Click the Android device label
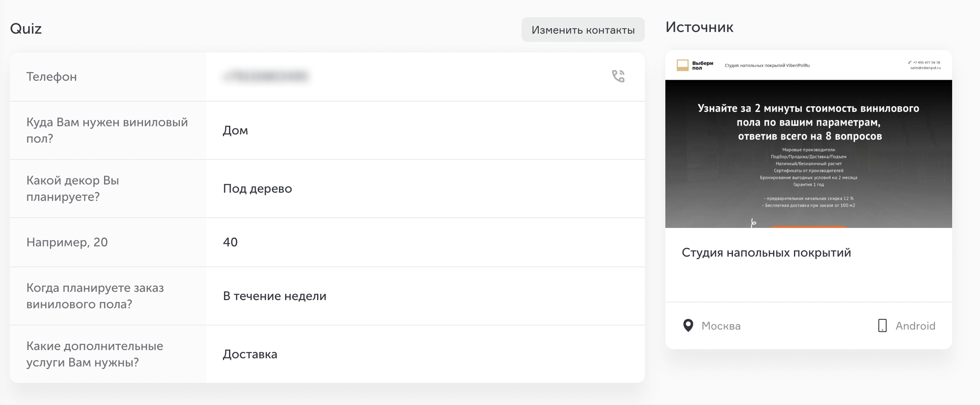 (x=915, y=326)
